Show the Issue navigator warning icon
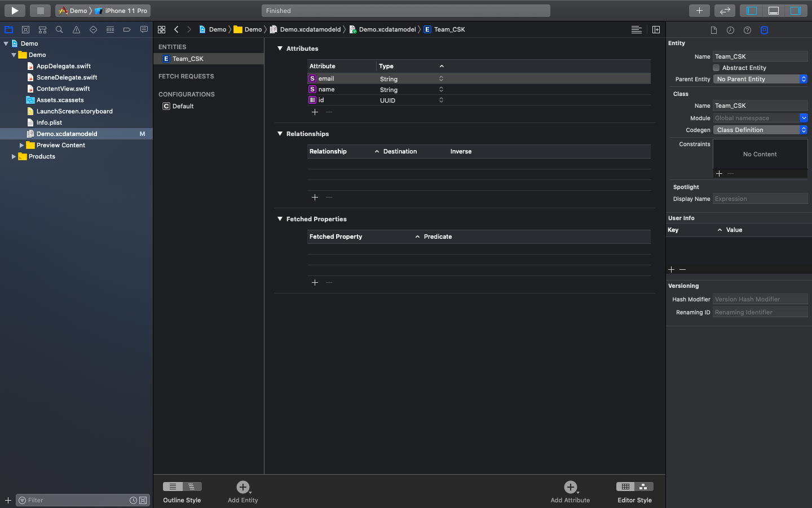Screen dimensions: 812x508 tap(76, 29)
